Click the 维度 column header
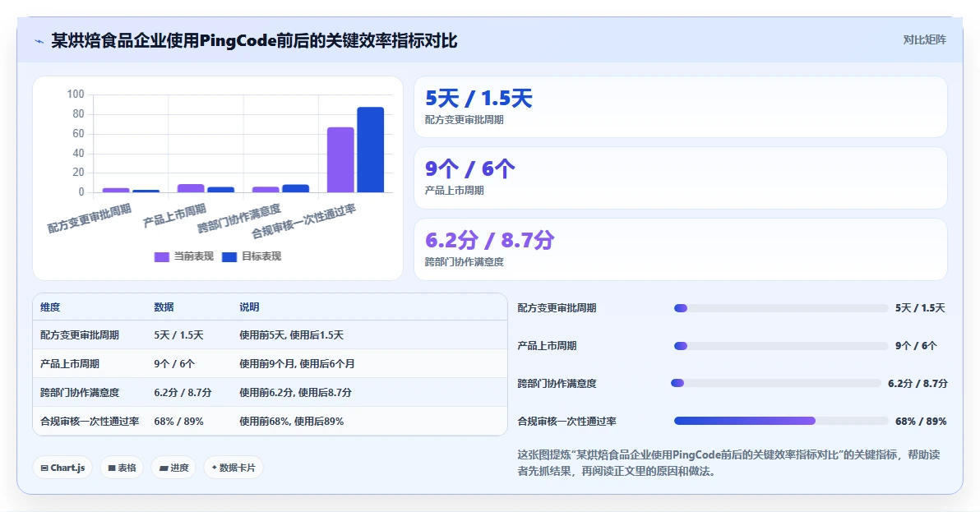 click(50, 307)
